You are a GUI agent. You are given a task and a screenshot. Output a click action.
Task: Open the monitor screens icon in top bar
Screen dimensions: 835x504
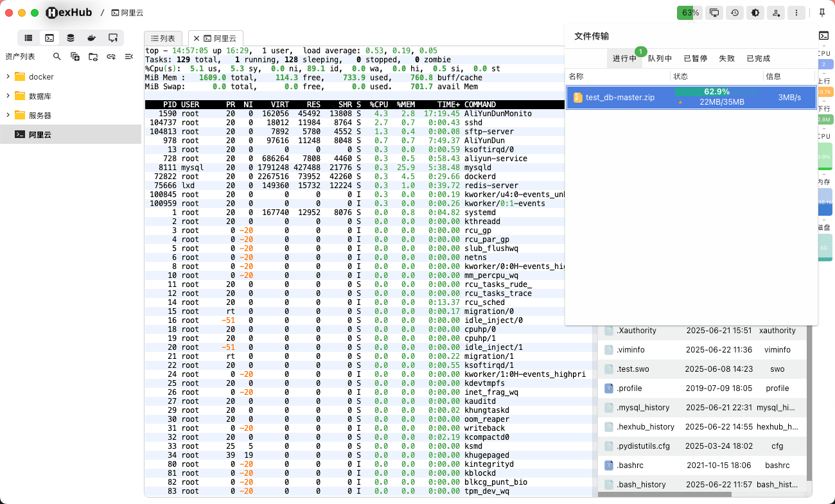pos(714,13)
